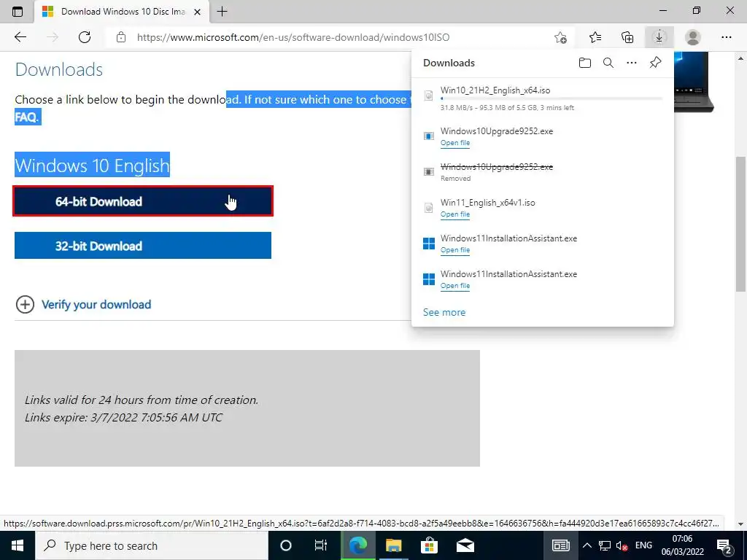Click the 64-bit Download button
Image resolution: width=747 pixels, height=560 pixels.
[x=143, y=201]
